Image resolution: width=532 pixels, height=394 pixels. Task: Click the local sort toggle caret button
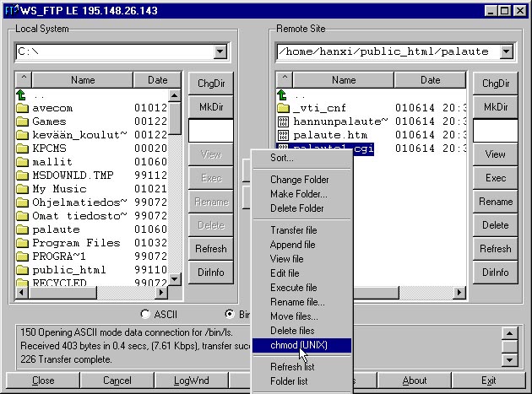click(x=24, y=80)
